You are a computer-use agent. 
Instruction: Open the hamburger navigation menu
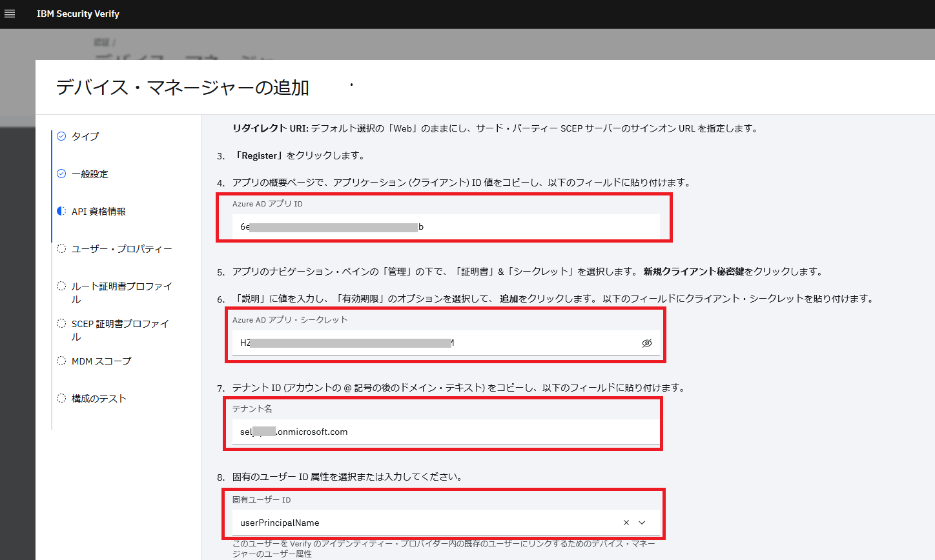10,14
